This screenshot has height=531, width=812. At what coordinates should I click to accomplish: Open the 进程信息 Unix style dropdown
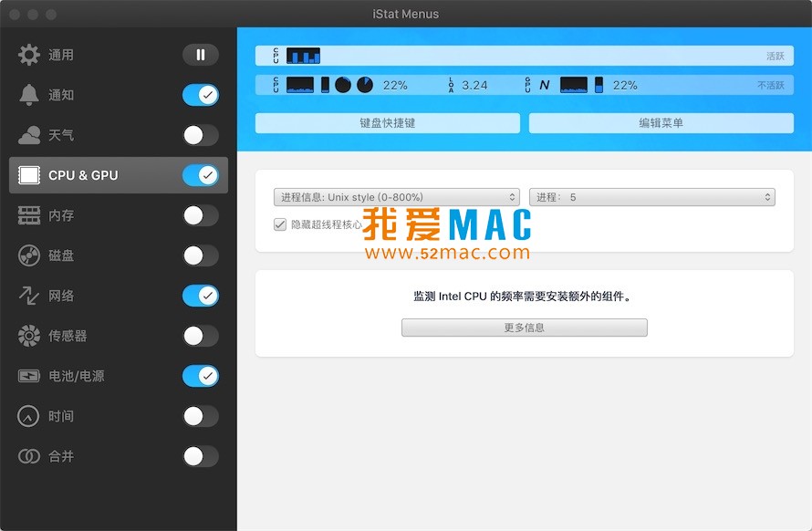pos(397,197)
